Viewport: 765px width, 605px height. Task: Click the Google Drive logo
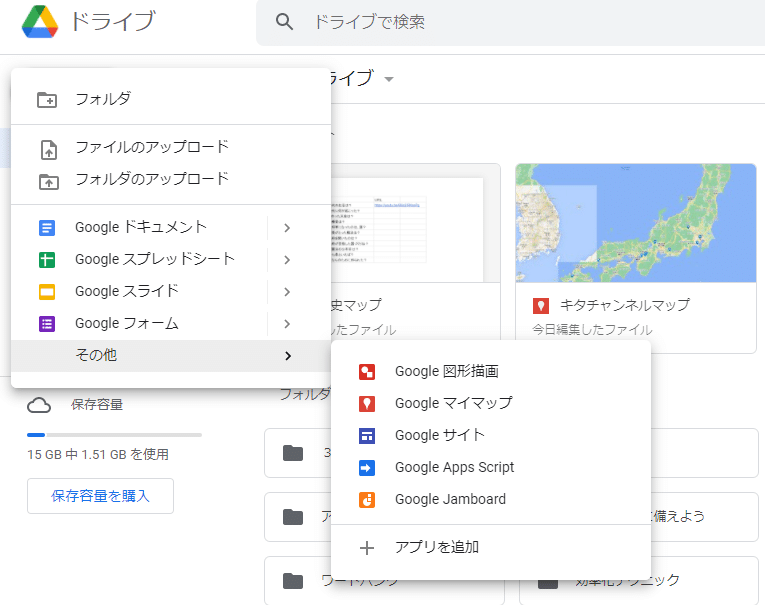[40, 22]
